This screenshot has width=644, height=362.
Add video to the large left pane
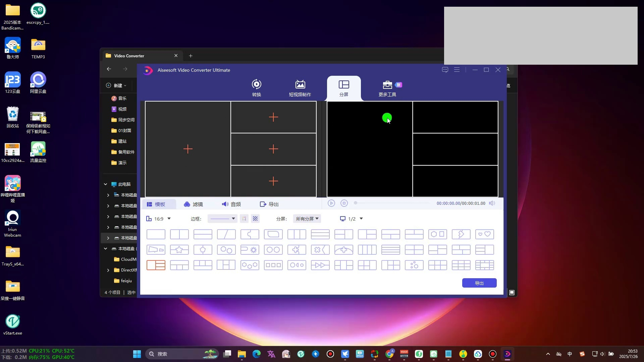click(188, 149)
